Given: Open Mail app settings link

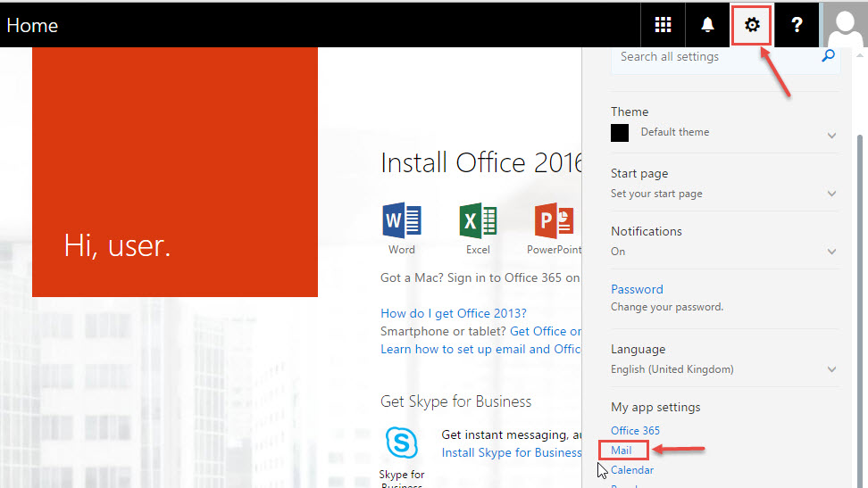Looking at the screenshot, I should click(622, 451).
